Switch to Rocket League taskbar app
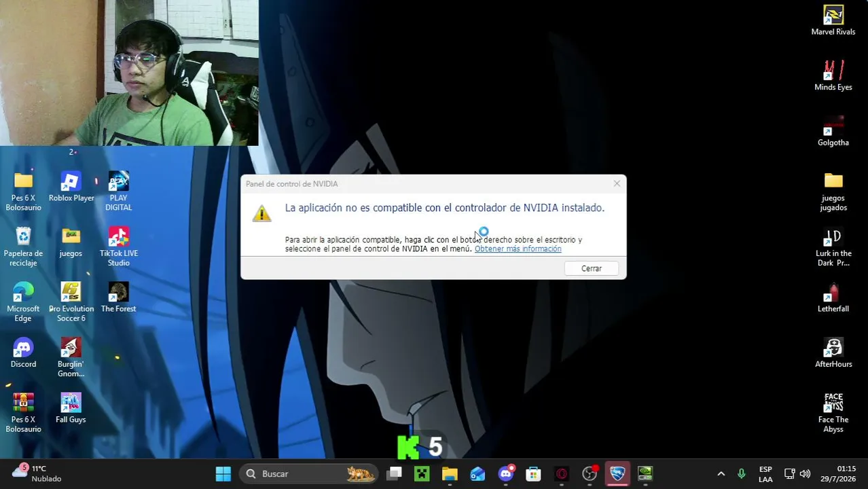The height and width of the screenshot is (489, 868). (617, 473)
